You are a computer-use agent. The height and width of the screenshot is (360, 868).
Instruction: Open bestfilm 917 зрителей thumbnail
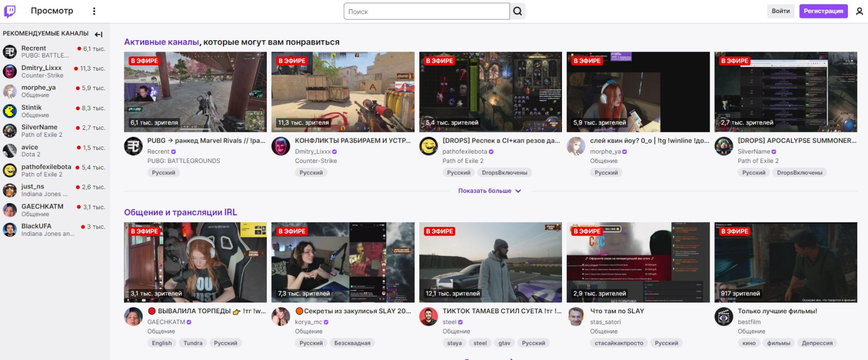[x=786, y=262]
